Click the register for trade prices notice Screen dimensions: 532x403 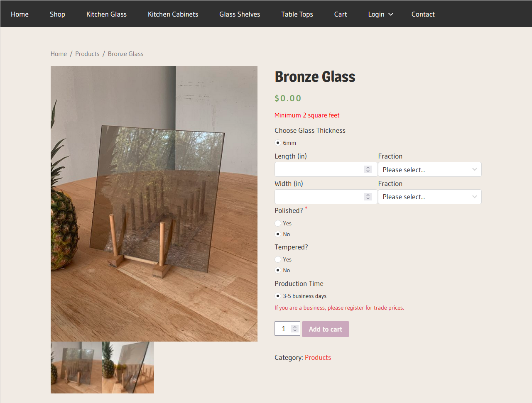tap(339, 308)
